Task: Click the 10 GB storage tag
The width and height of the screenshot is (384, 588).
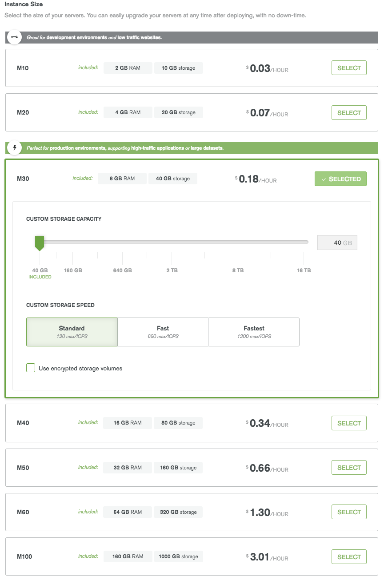Action: 179,68
